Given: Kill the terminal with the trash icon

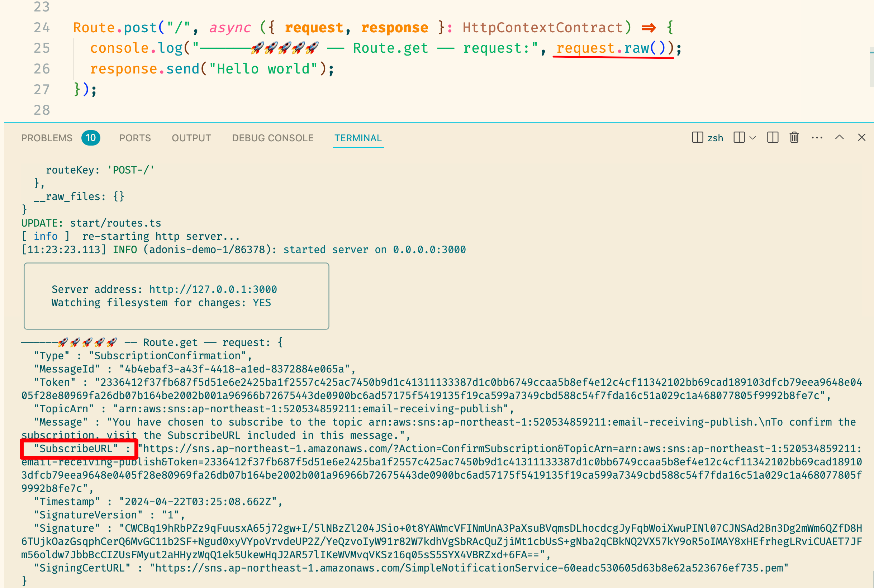Looking at the screenshot, I should tap(794, 138).
